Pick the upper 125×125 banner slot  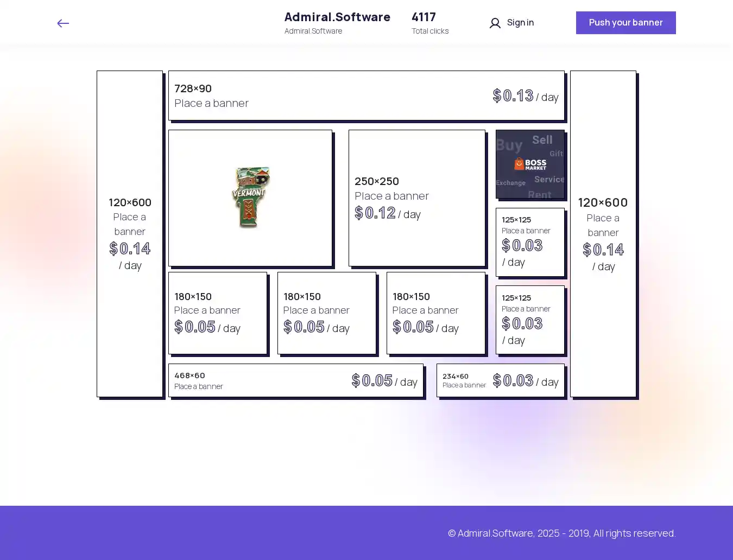click(x=530, y=242)
